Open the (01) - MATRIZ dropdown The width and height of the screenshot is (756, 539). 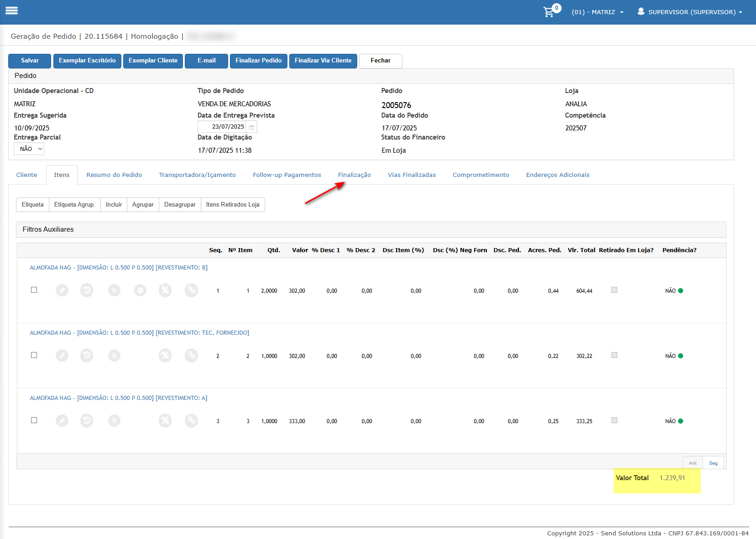coord(597,12)
